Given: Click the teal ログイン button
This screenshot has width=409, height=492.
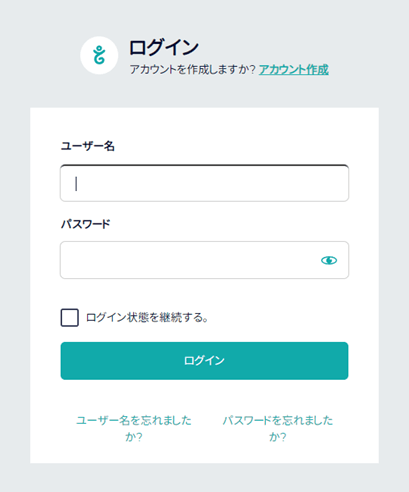Looking at the screenshot, I should click(x=204, y=361).
